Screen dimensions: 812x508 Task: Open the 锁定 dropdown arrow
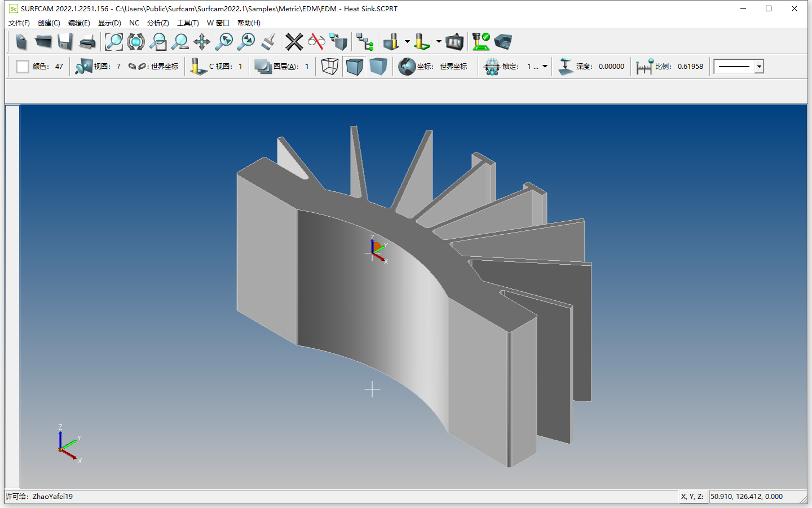[545, 67]
